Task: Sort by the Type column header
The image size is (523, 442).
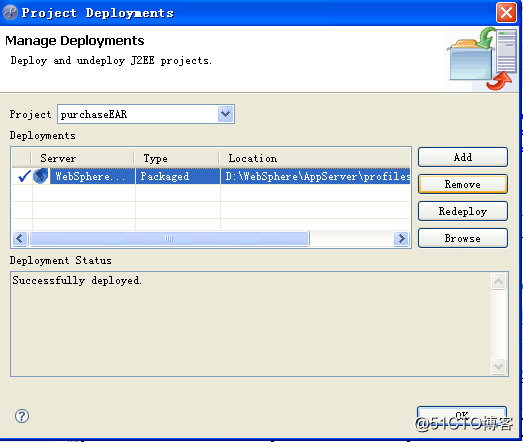Action: pyautogui.click(x=177, y=158)
